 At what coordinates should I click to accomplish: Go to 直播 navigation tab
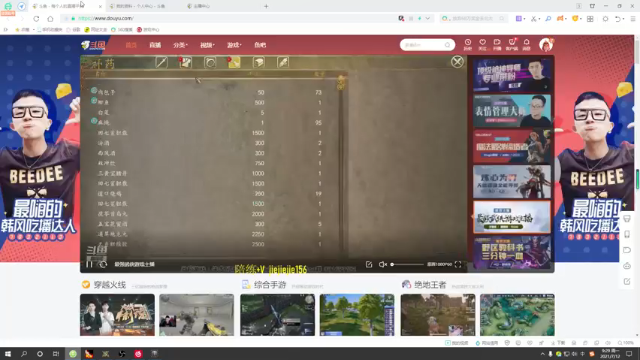(x=155, y=45)
